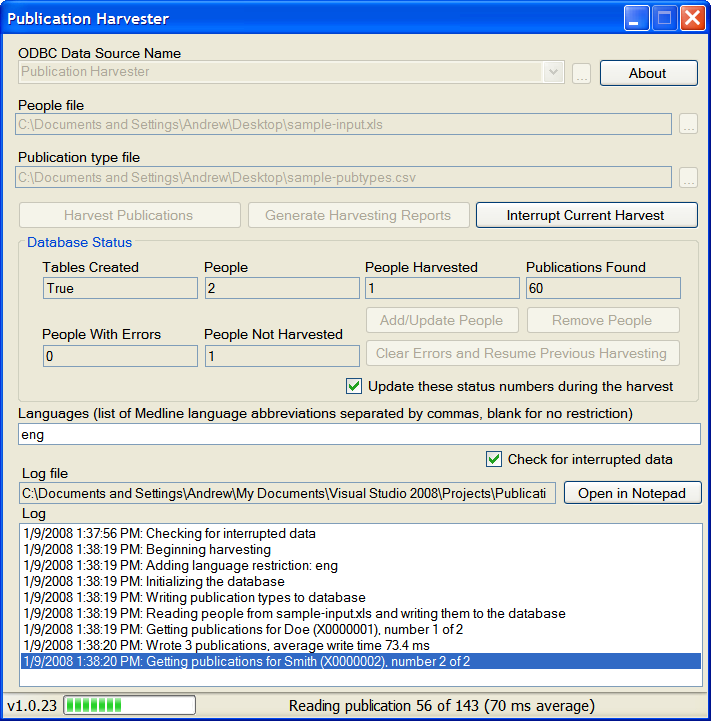Click Harvest Publications button

tap(130, 215)
